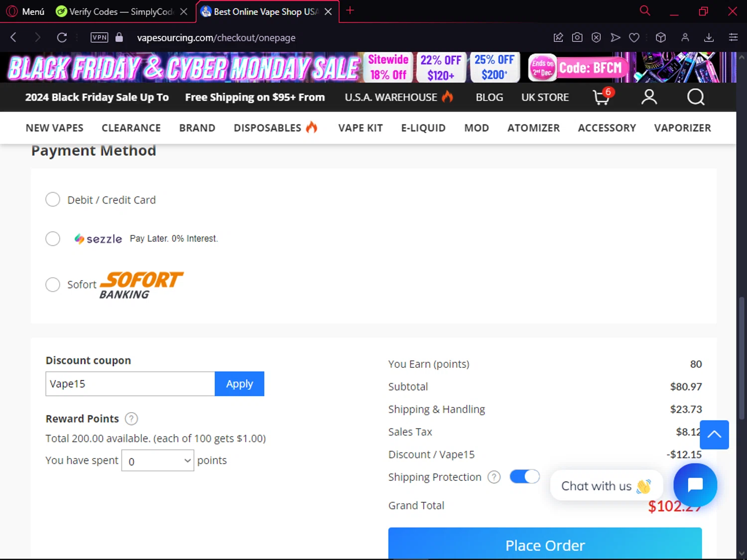Go forward to the next page

coord(37,37)
